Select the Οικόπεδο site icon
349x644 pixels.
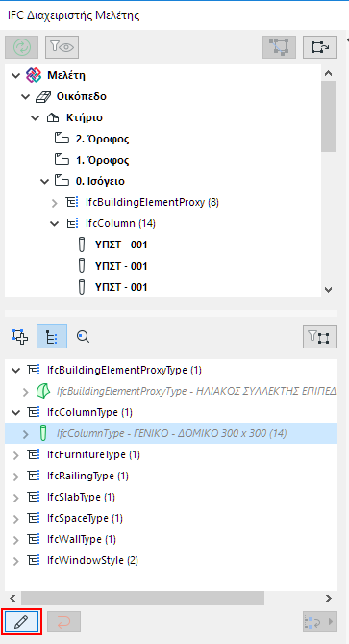click(42, 97)
